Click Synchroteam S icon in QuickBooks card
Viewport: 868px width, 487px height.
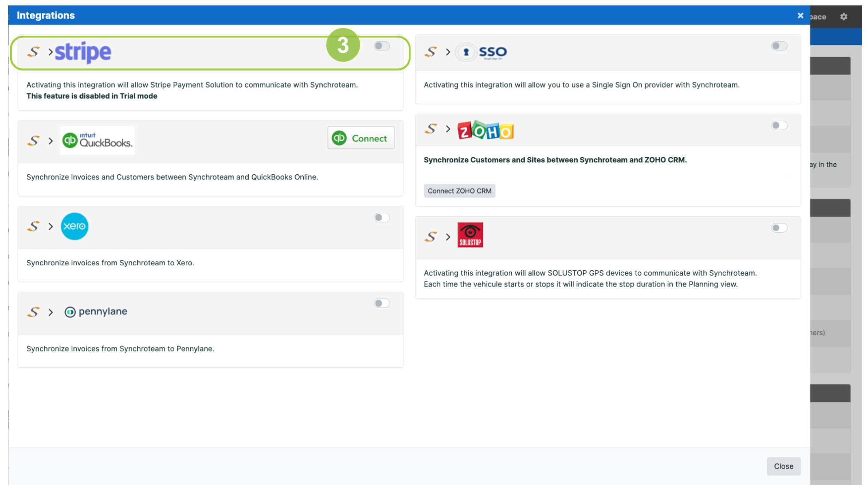pyautogui.click(x=34, y=141)
